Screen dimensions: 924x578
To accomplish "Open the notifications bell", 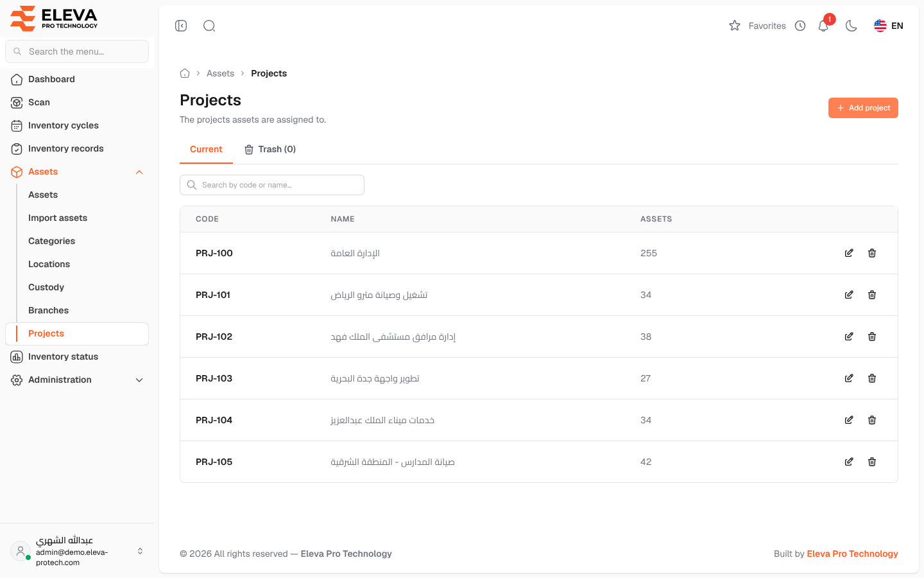I will click(x=823, y=26).
